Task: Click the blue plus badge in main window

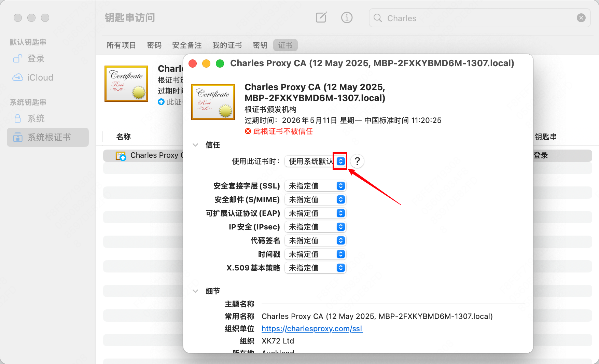Action: point(161,102)
